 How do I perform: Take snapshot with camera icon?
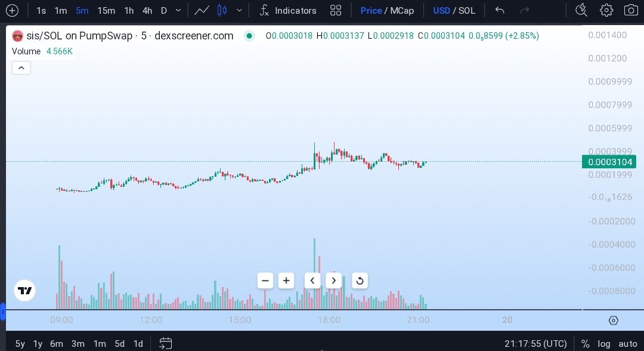click(x=631, y=10)
